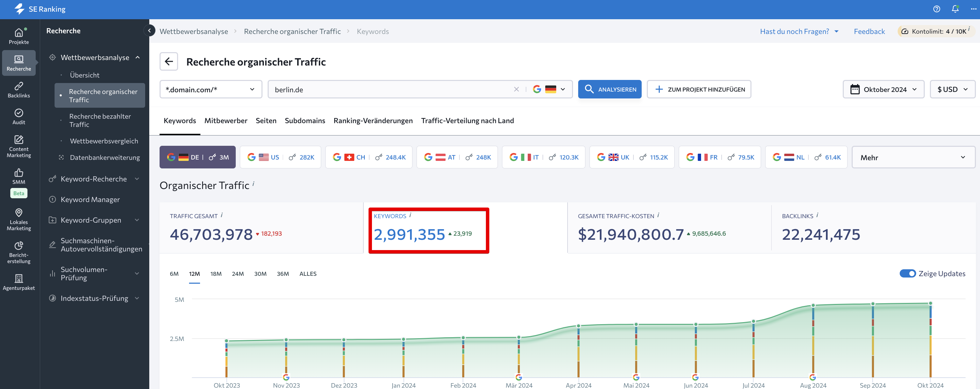The width and height of the screenshot is (980, 389).
Task: Click info icon beside BACKLINKS
Action: coord(817,215)
